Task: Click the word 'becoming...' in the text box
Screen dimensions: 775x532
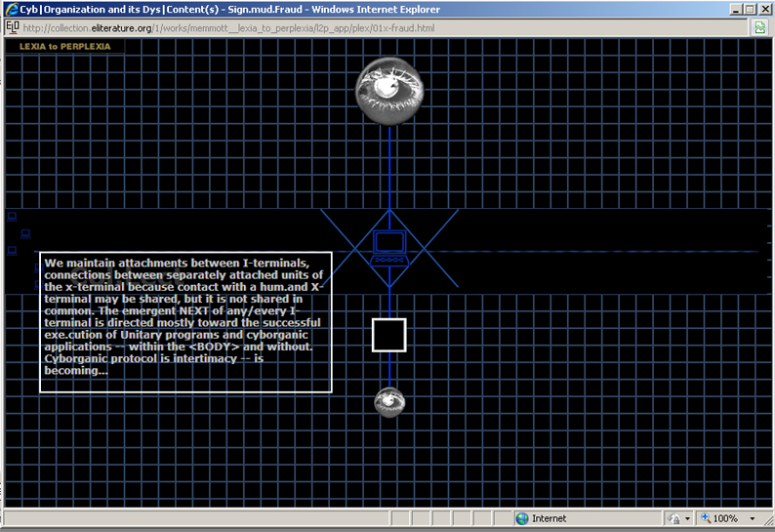Action: [x=76, y=370]
